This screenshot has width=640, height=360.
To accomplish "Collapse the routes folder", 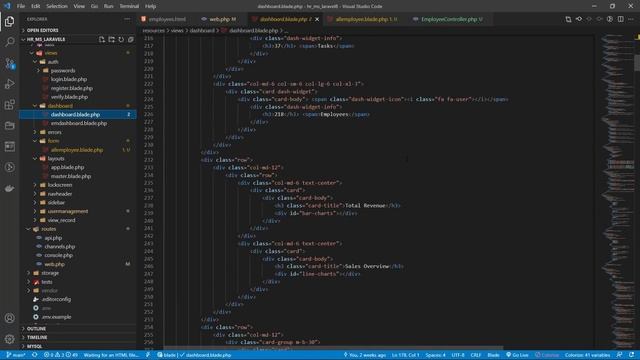I will click(x=78, y=229).
